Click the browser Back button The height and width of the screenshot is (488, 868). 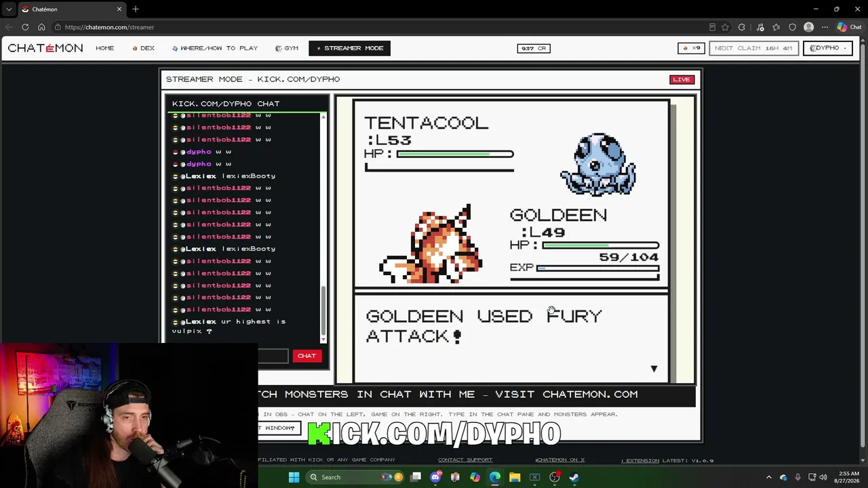[x=9, y=27]
